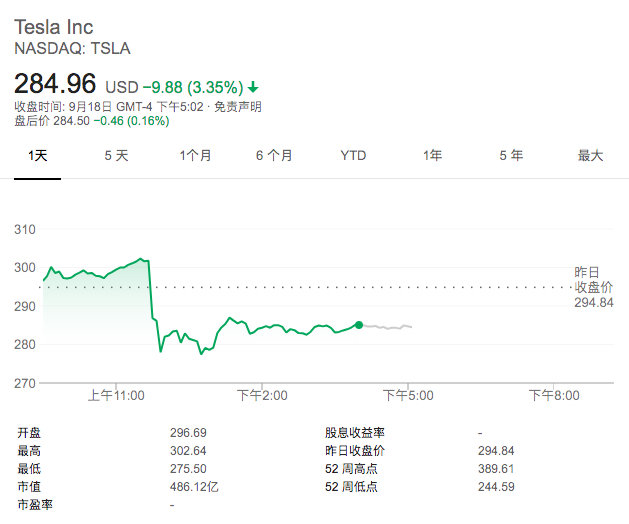This screenshot has width=629, height=524.
Task: Click the NASDAQ: TSLA ticker text
Action: pyautogui.click(x=72, y=49)
